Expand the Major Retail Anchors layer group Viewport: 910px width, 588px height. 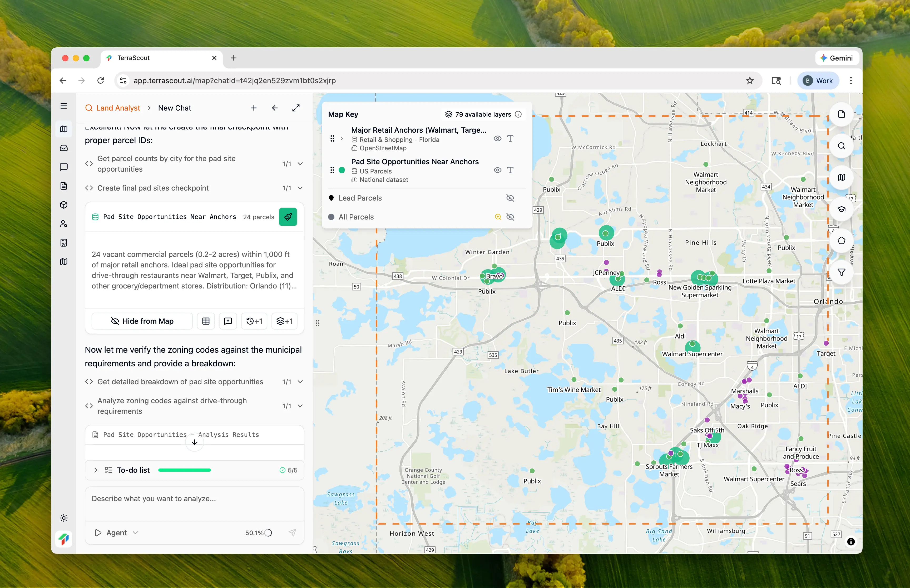[x=342, y=139]
